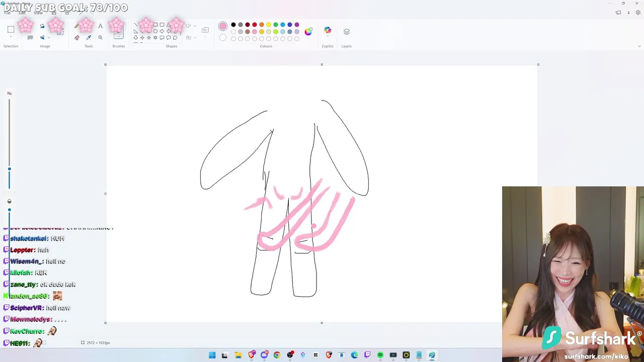The height and width of the screenshot is (362, 644).
Task: Click the Rotate image icon
Action: point(42,26)
